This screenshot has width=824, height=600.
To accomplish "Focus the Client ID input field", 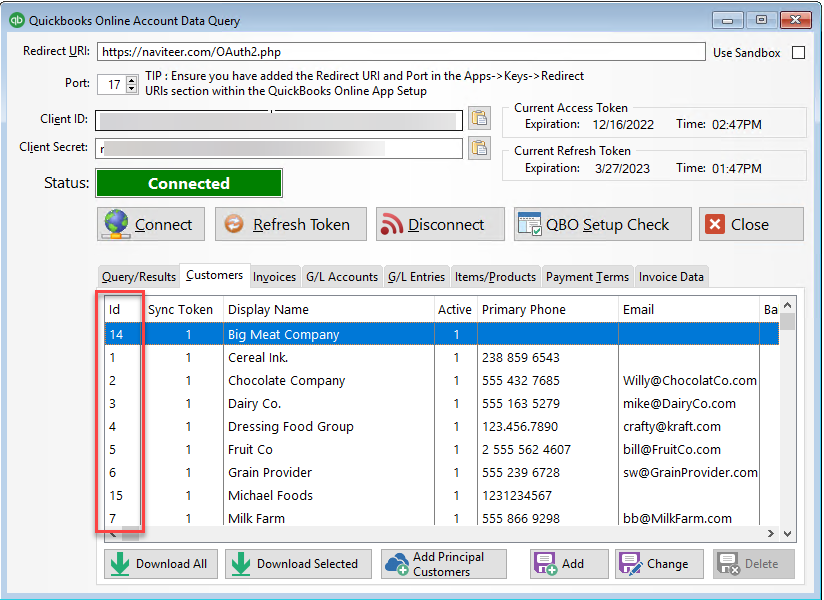I will 279,120.
